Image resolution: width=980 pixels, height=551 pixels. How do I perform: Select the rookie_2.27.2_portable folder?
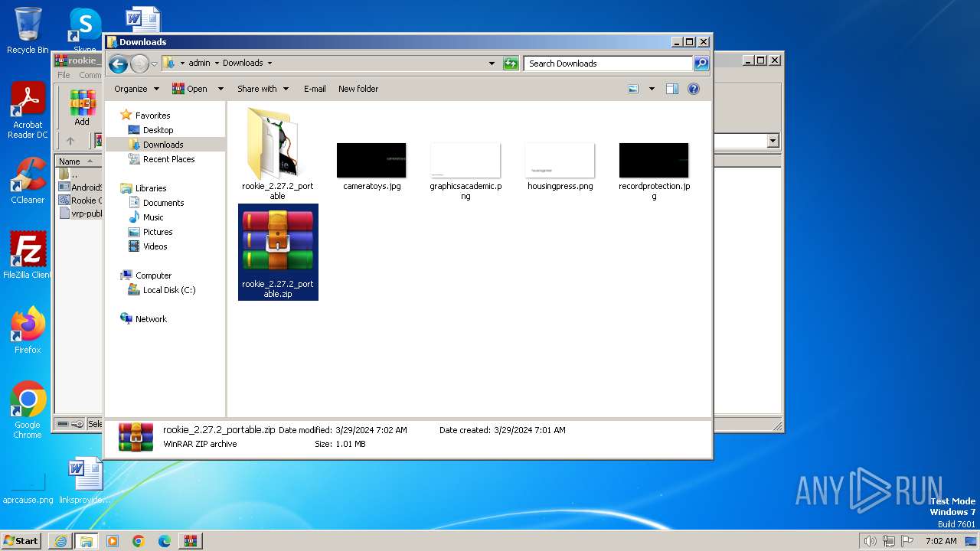tap(277, 152)
